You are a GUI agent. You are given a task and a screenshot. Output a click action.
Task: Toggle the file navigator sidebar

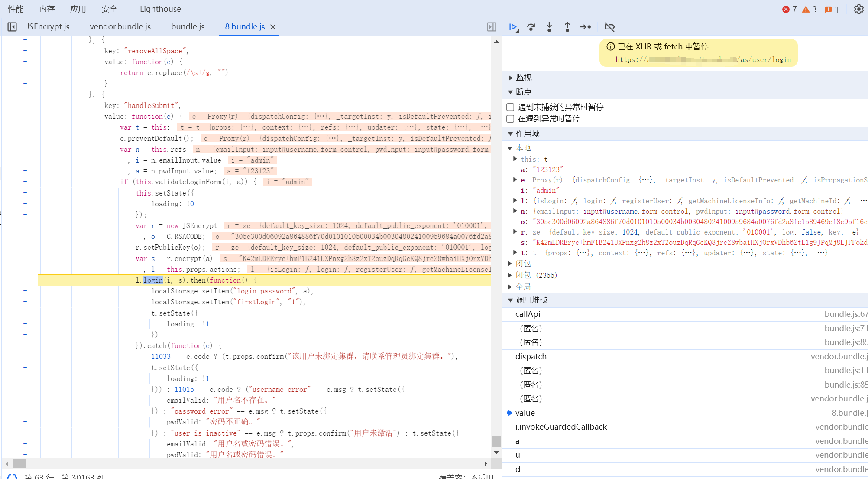coord(12,27)
